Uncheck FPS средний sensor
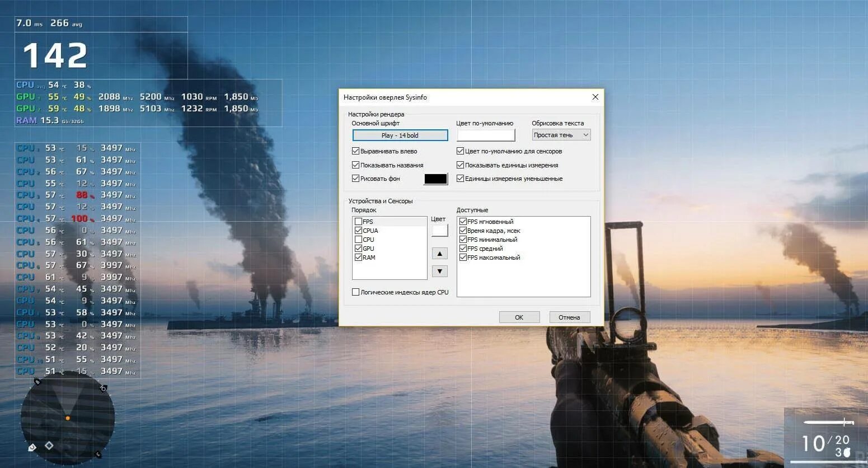This screenshot has height=468, width=868. pyautogui.click(x=463, y=249)
